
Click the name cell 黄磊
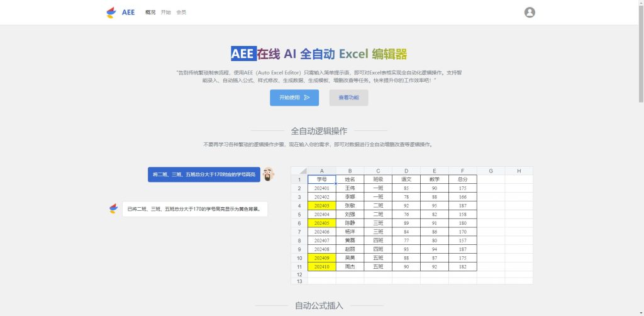coord(350,240)
